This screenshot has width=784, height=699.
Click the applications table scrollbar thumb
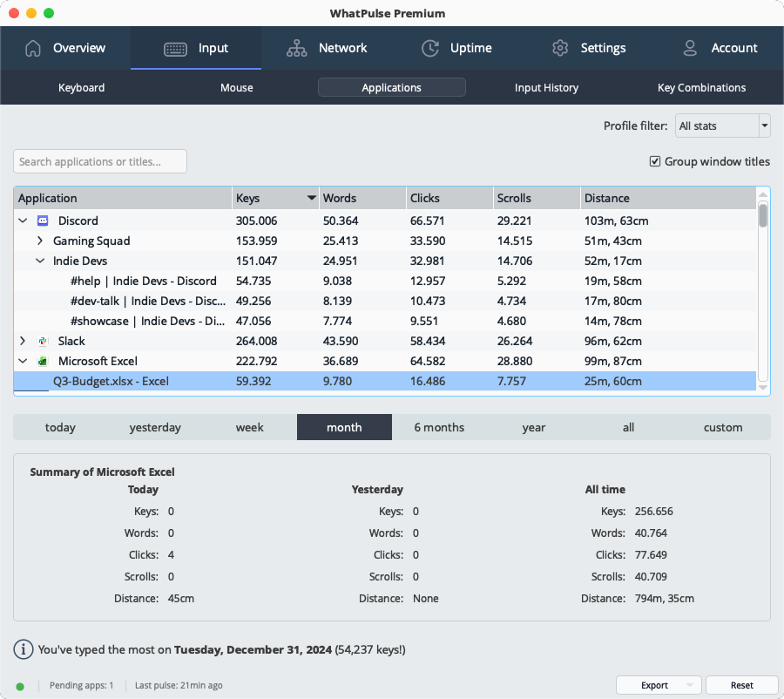763,214
